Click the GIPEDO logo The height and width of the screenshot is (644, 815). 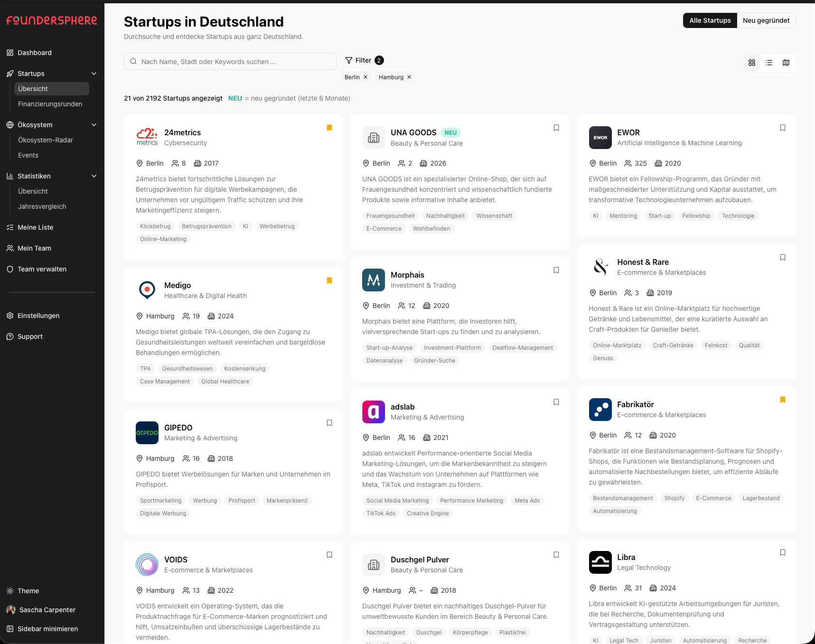point(147,433)
